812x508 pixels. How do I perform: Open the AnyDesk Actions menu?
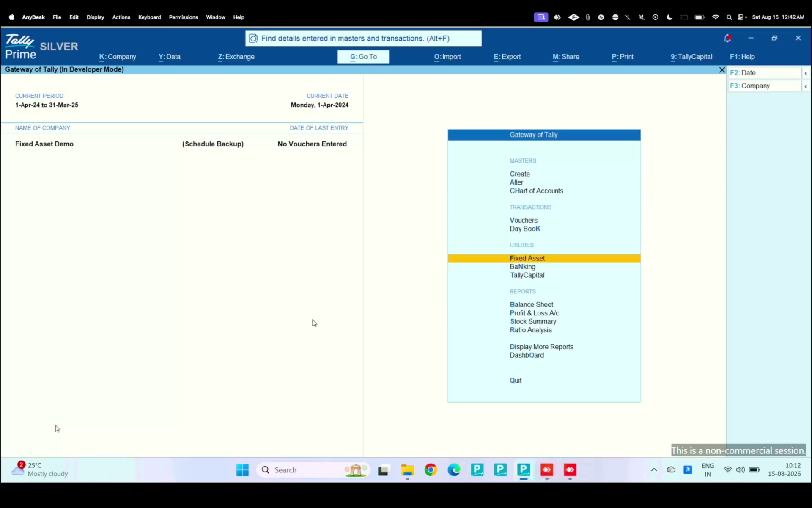coord(121,17)
